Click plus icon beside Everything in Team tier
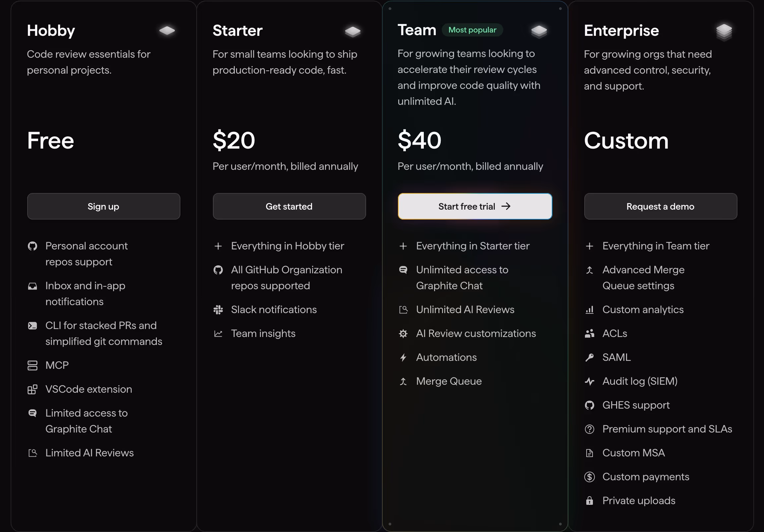Screen dimensions: 764x532 (589, 246)
